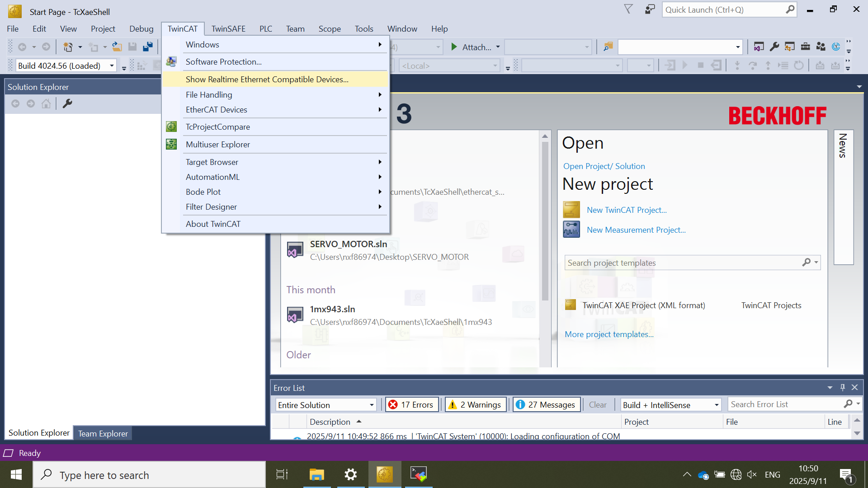868x488 pixels.
Task: Click feedback icon in title bar
Action: tap(650, 9)
